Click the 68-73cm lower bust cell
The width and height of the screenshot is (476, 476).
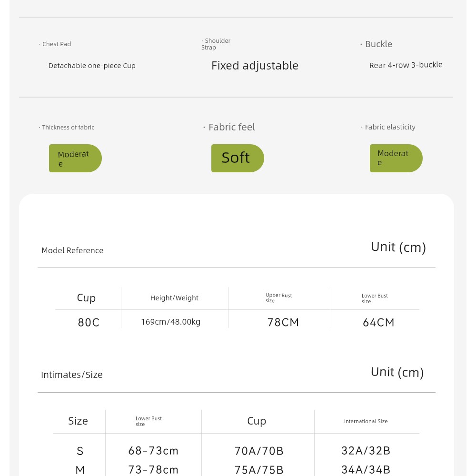tap(153, 450)
